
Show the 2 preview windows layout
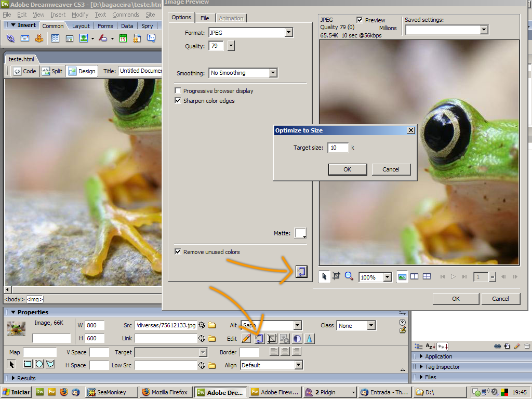(414, 276)
